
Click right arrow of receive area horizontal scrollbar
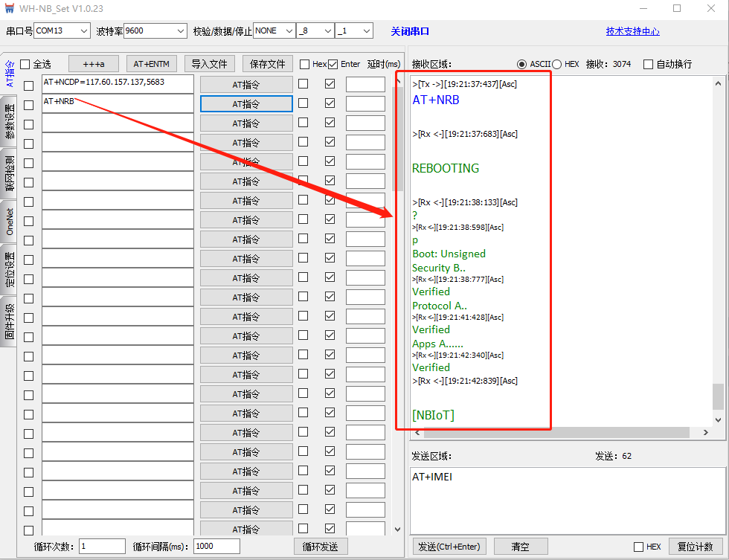(x=706, y=433)
